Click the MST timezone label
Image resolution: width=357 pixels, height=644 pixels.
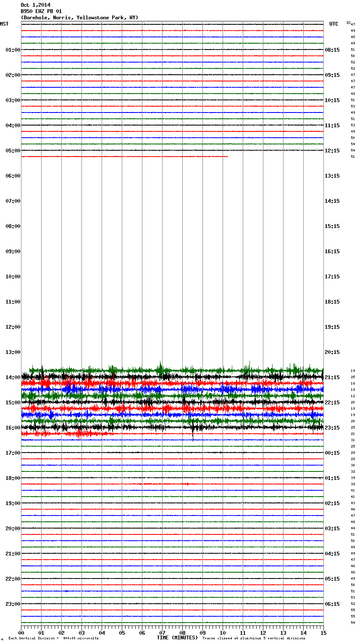click(4, 24)
